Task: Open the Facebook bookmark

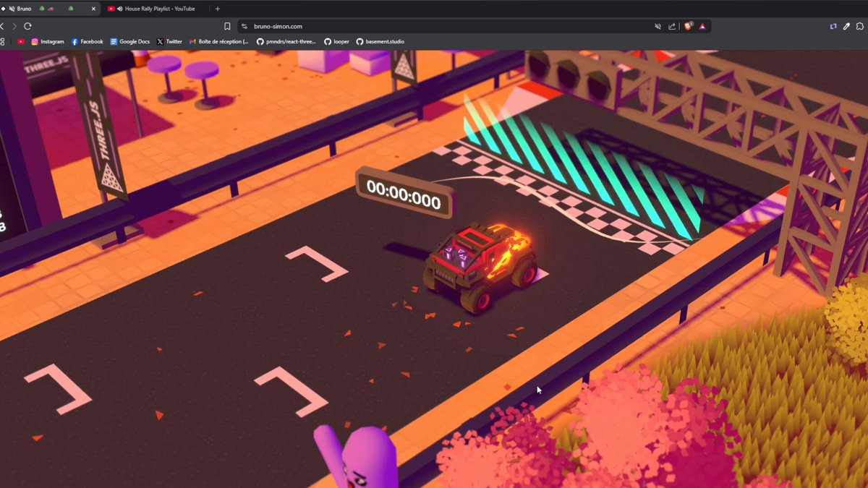Action: click(x=87, y=42)
